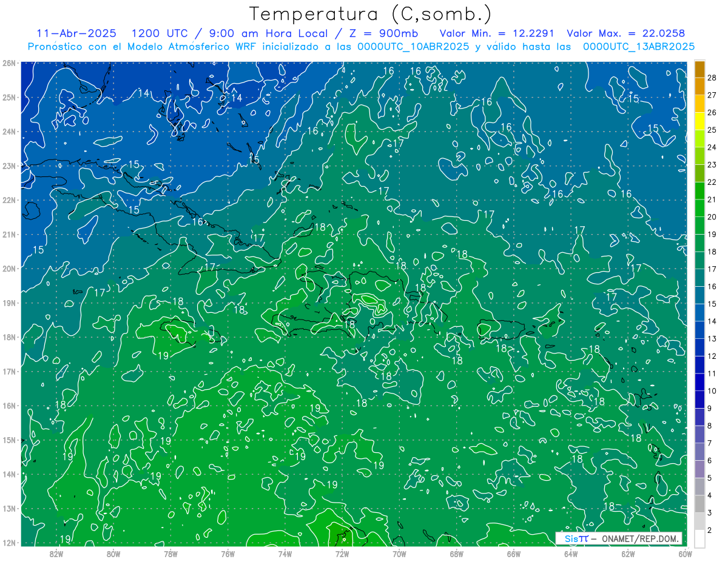
Task: Click legend value 22 on the color scale
Action: pos(712,182)
